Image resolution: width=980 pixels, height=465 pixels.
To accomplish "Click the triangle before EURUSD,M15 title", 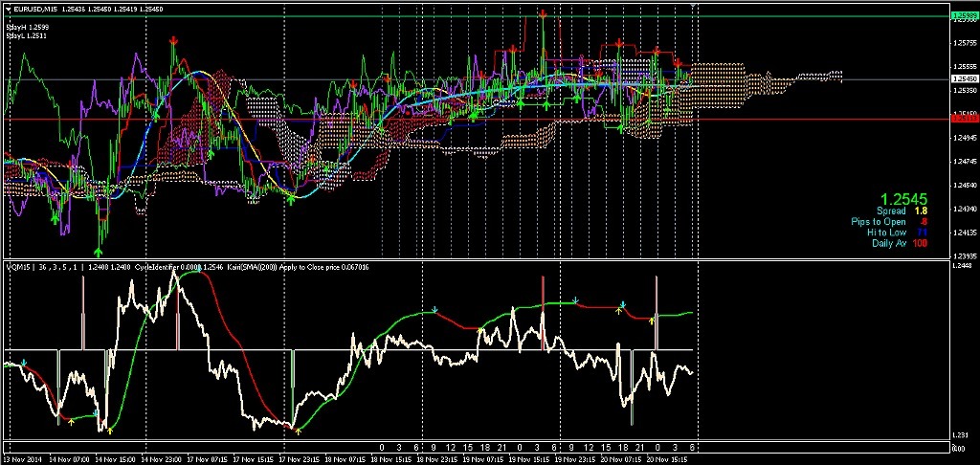I will point(6,9).
